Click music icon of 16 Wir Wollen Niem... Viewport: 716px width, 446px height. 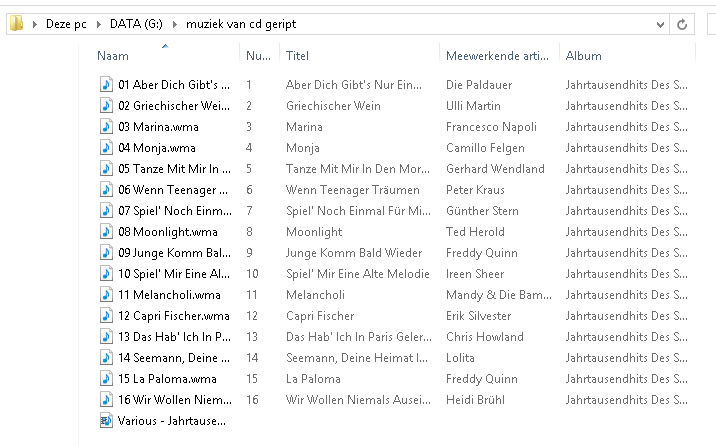pos(106,399)
